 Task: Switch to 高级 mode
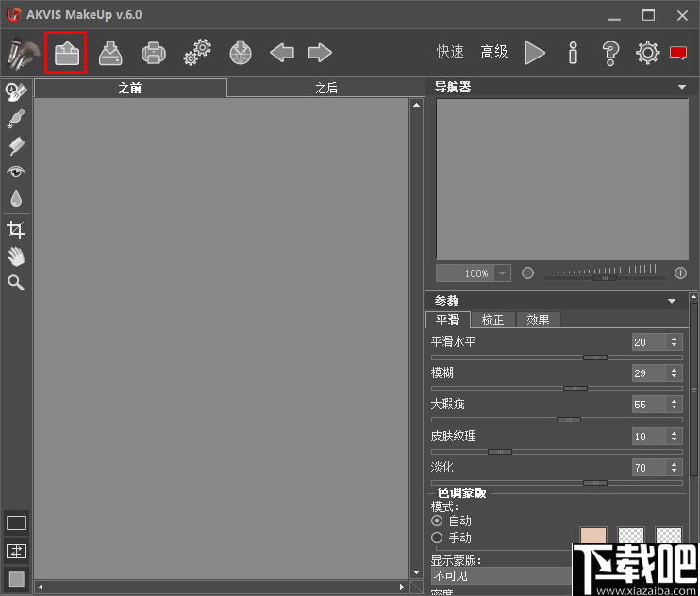click(x=494, y=52)
